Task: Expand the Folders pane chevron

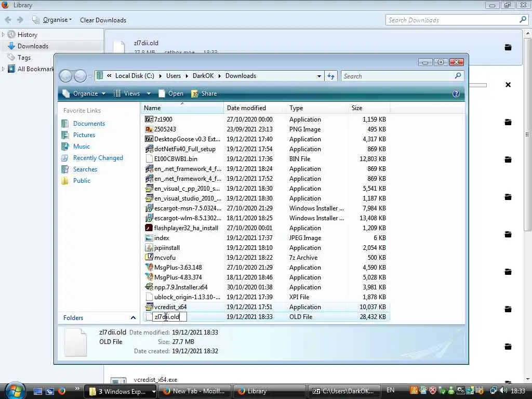Action: point(133,318)
